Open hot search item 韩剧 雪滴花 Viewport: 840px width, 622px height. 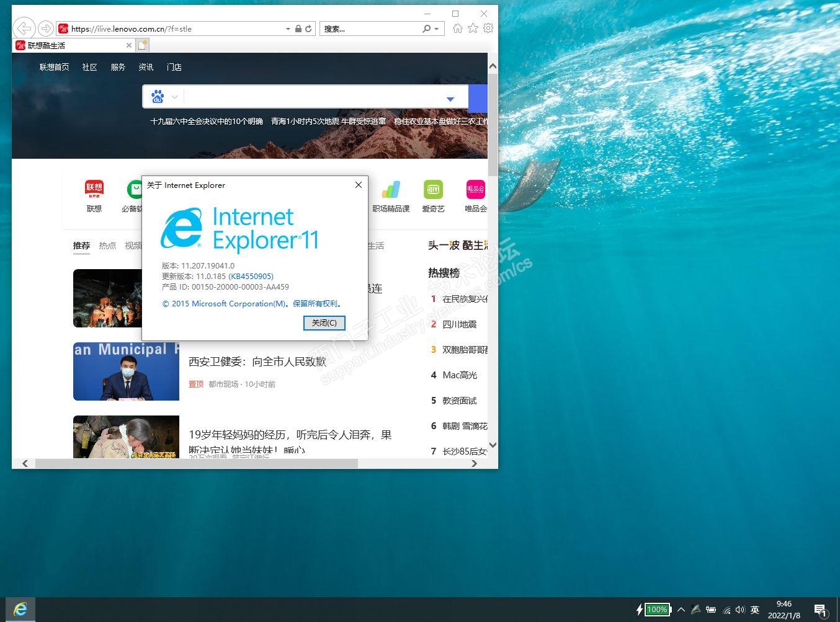(x=465, y=426)
